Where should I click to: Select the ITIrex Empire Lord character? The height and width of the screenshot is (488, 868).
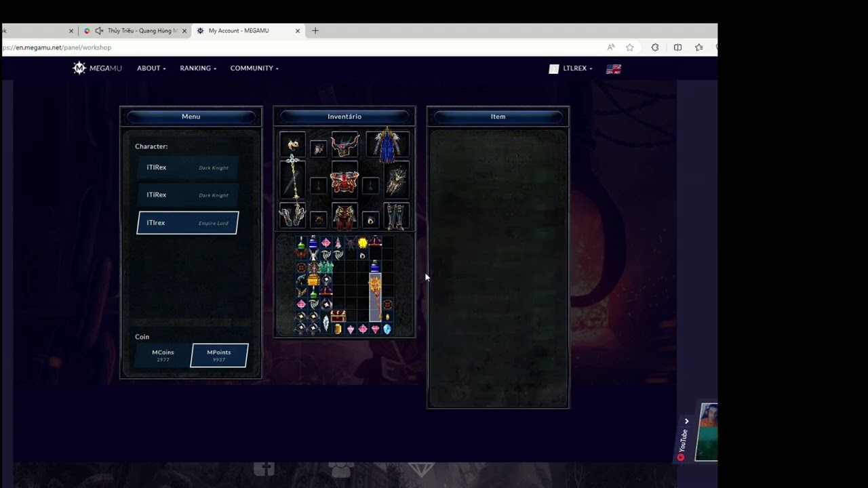[x=188, y=223]
